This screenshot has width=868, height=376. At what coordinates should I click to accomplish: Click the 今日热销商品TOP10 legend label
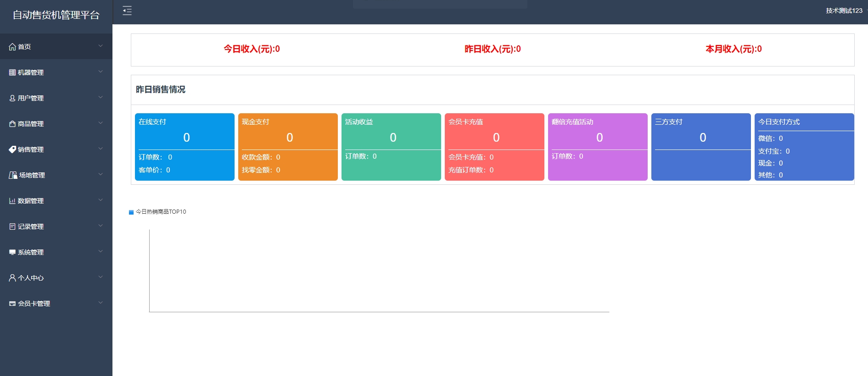point(161,212)
